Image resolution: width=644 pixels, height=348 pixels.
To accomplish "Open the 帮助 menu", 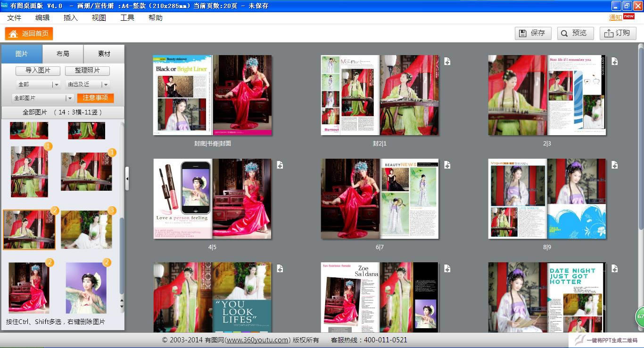I will coord(156,17).
